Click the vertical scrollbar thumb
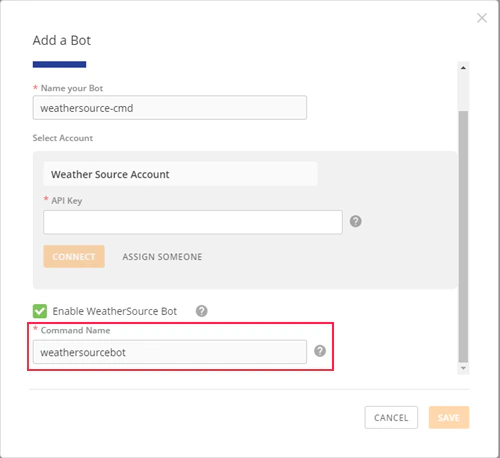 (463, 236)
